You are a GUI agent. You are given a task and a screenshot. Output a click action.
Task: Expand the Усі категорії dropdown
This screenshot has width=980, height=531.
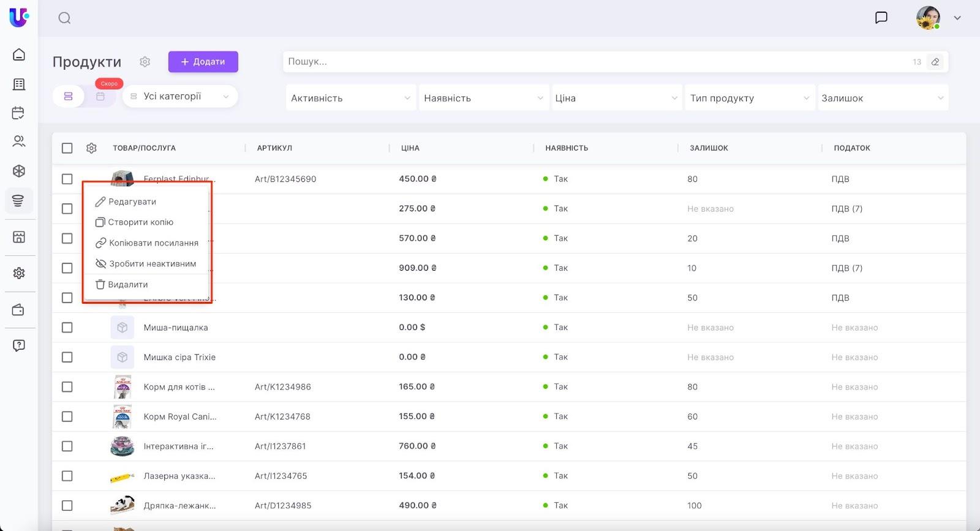coord(180,97)
